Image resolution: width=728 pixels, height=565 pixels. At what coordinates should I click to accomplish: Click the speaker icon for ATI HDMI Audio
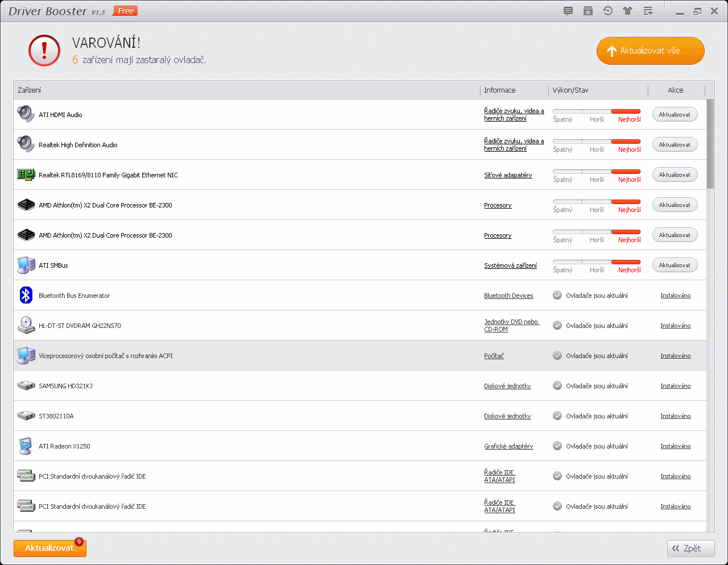coord(26,114)
